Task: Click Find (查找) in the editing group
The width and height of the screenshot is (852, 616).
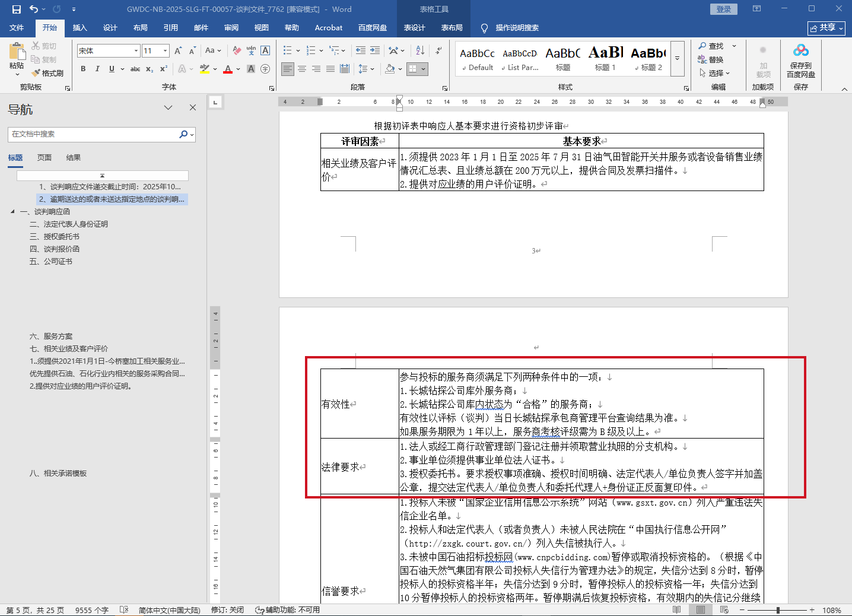Action: point(711,46)
